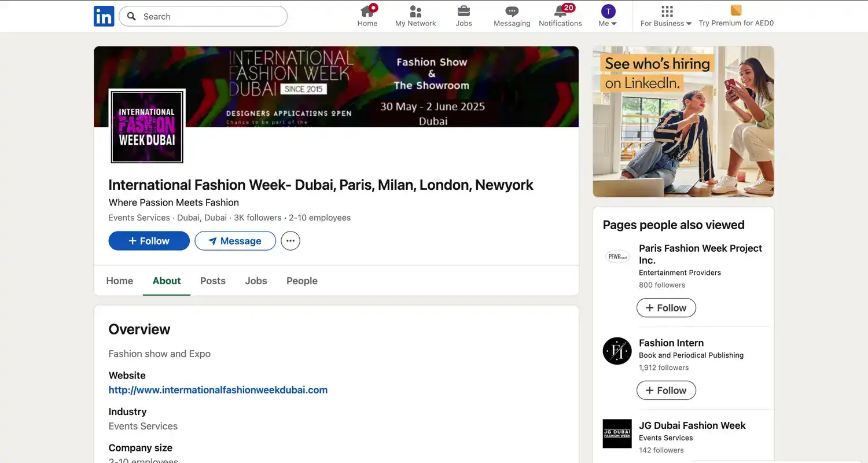Open Messaging icon
This screenshot has height=463, width=868.
[x=512, y=12]
